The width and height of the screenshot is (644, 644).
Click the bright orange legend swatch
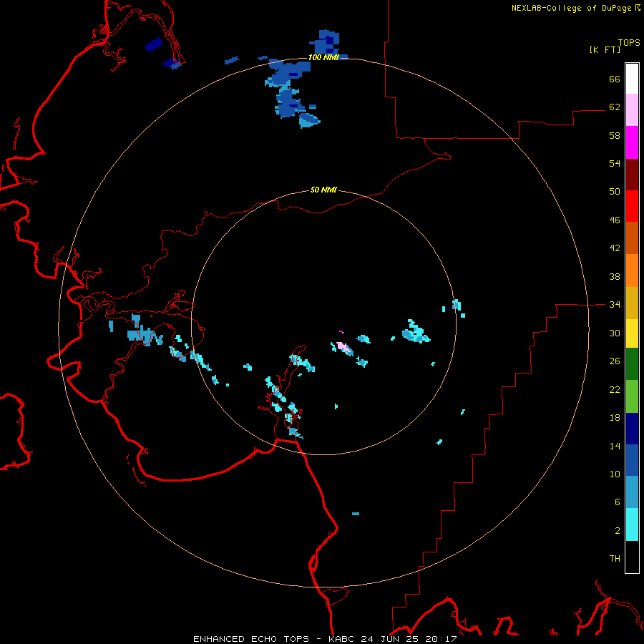[632, 270]
